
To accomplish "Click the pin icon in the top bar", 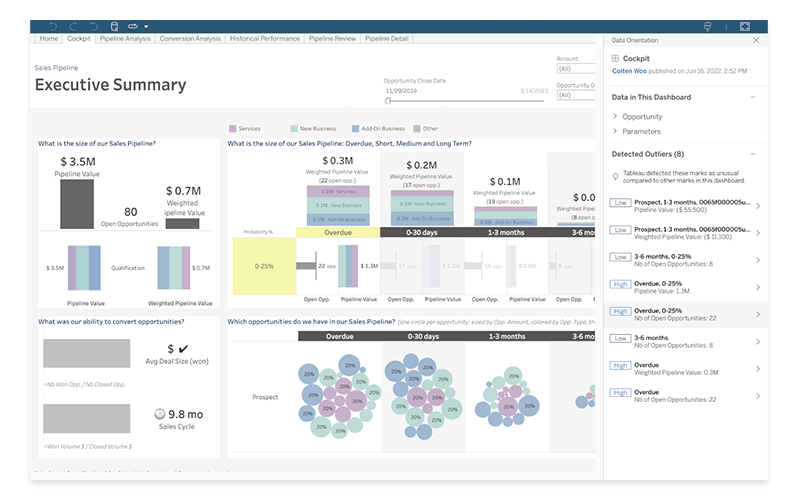I will (707, 27).
